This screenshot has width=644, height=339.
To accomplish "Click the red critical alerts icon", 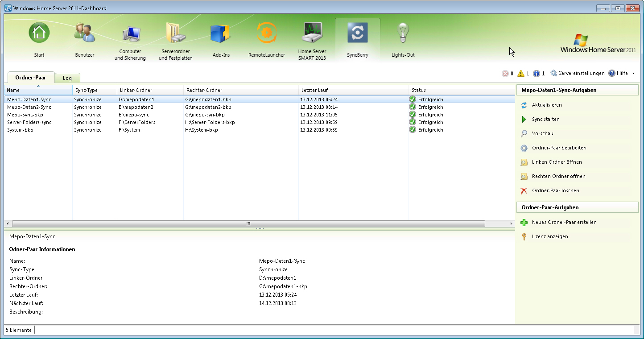I will point(505,74).
